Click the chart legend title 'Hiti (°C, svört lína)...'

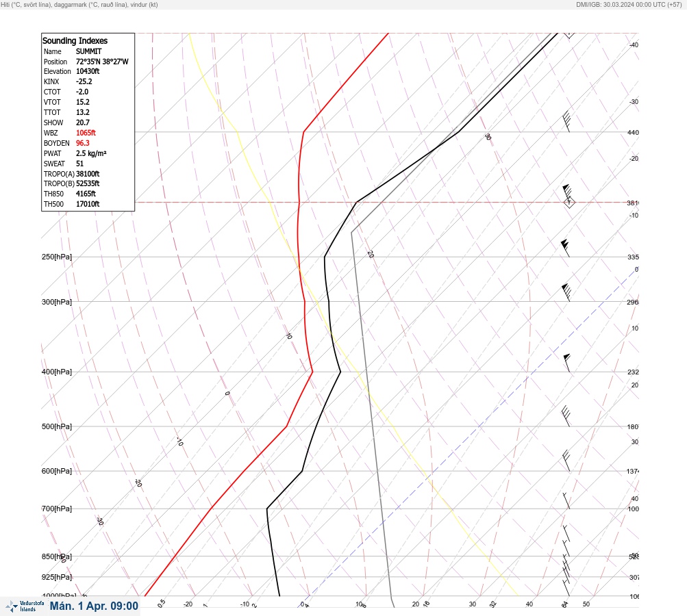[79, 4]
